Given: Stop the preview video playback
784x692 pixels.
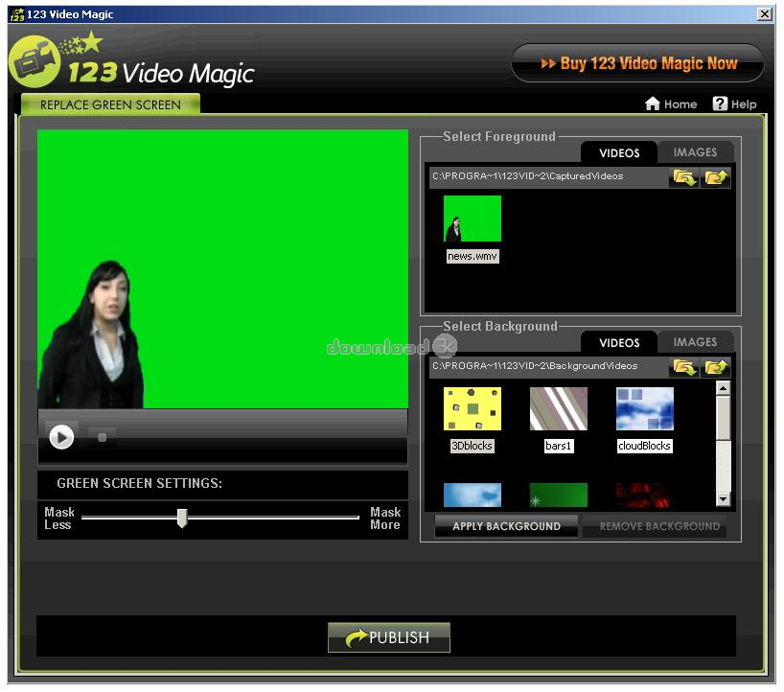Looking at the screenshot, I should pos(102,437).
